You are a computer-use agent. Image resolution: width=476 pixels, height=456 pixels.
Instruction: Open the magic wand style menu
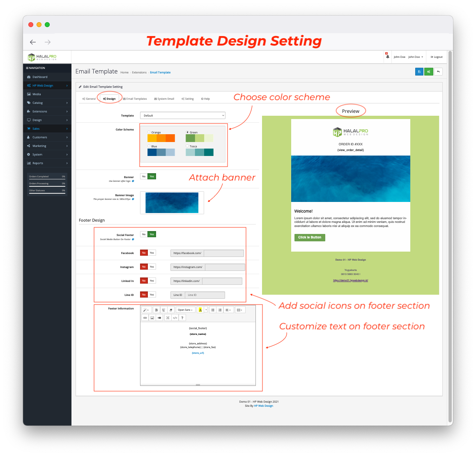(x=146, y=310)
